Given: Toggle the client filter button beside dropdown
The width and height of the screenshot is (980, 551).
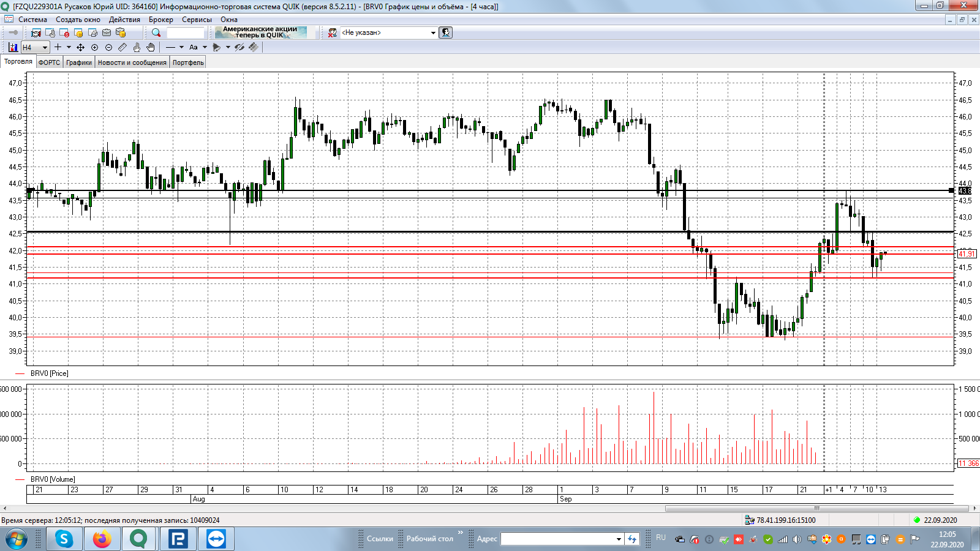Looking at the screenshot, I should click(446, 32).
